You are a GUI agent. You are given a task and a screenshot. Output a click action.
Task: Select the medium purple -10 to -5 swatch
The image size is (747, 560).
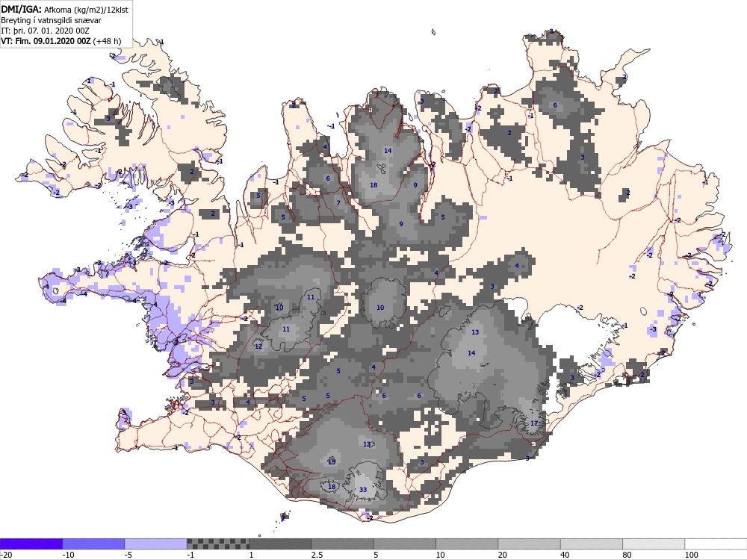tap(93, 544)
